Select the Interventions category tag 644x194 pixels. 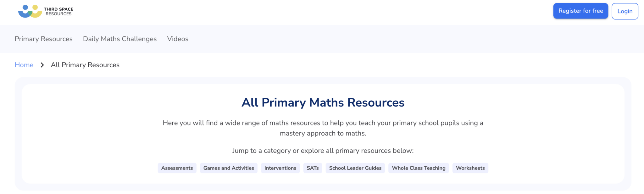pos(280,168)
